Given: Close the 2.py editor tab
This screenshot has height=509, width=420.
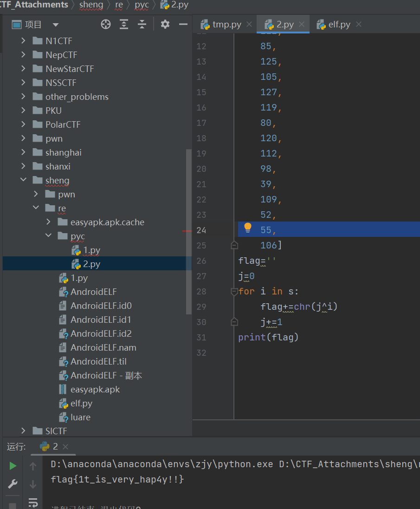Looking at the screenshot, I should [302, 25].
